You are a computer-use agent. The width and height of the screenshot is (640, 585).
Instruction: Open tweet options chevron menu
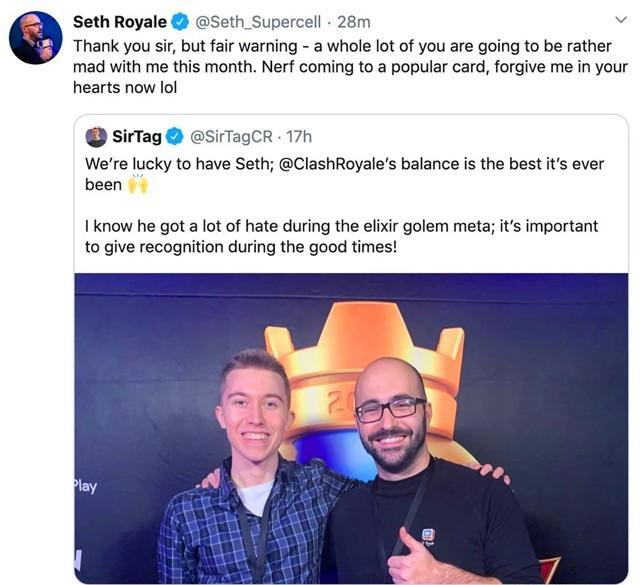pyautogui.click(x=620, y=20)
